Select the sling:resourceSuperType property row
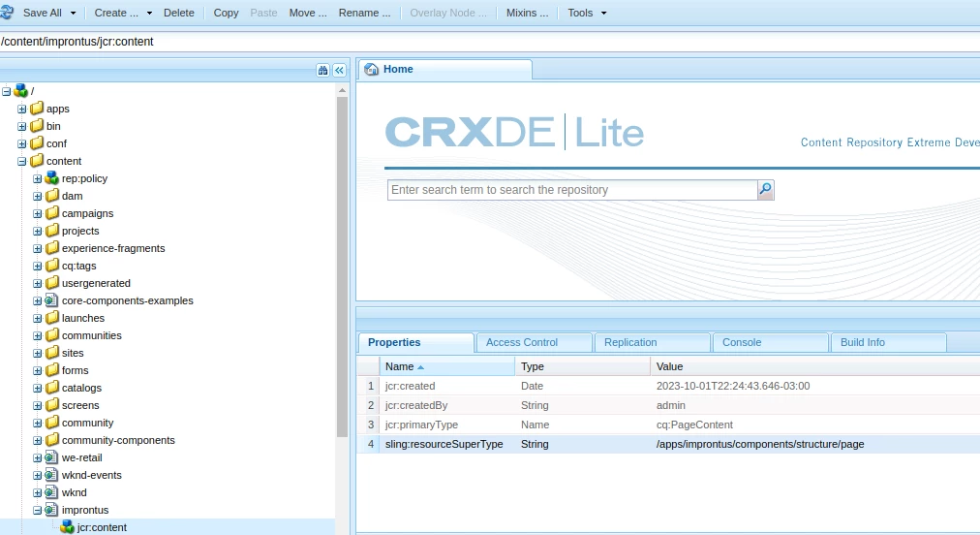 (x=669, y=444)
